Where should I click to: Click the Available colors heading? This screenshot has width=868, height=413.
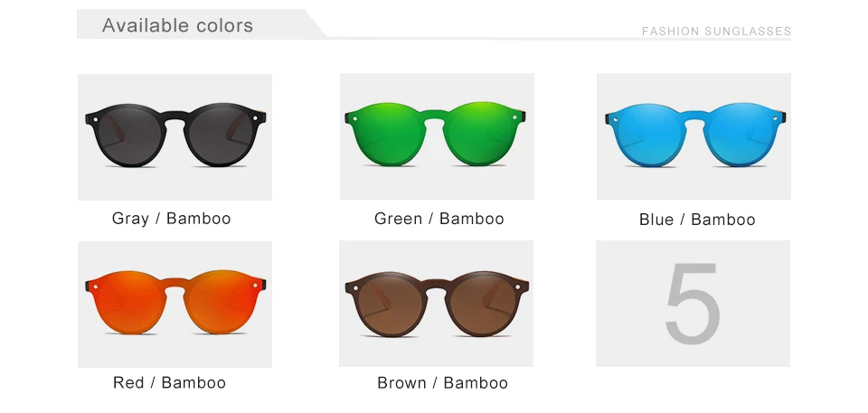tap(177, 25)
